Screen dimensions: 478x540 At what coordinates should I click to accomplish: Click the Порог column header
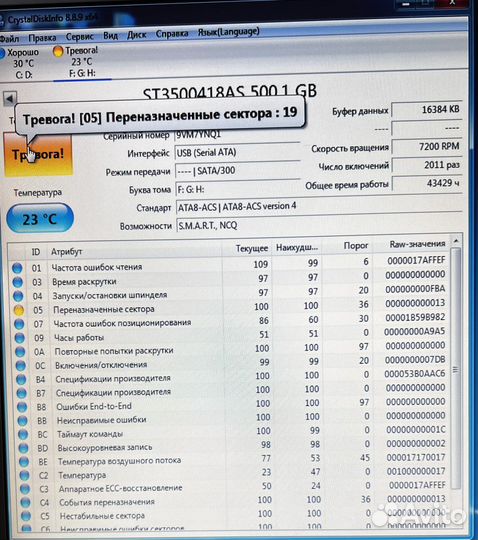point(347,246)
